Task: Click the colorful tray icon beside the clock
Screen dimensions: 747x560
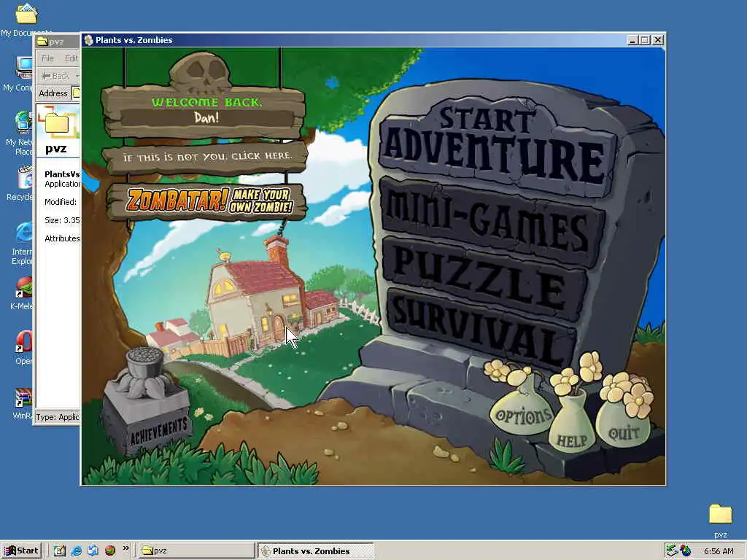Action: 686,551
